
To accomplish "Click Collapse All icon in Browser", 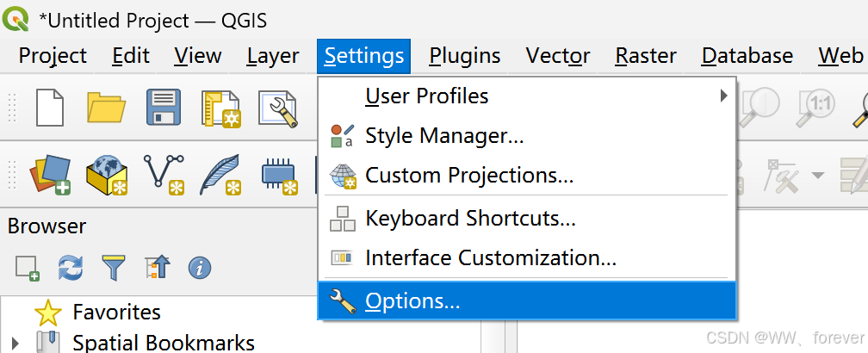I will [158, 269].
